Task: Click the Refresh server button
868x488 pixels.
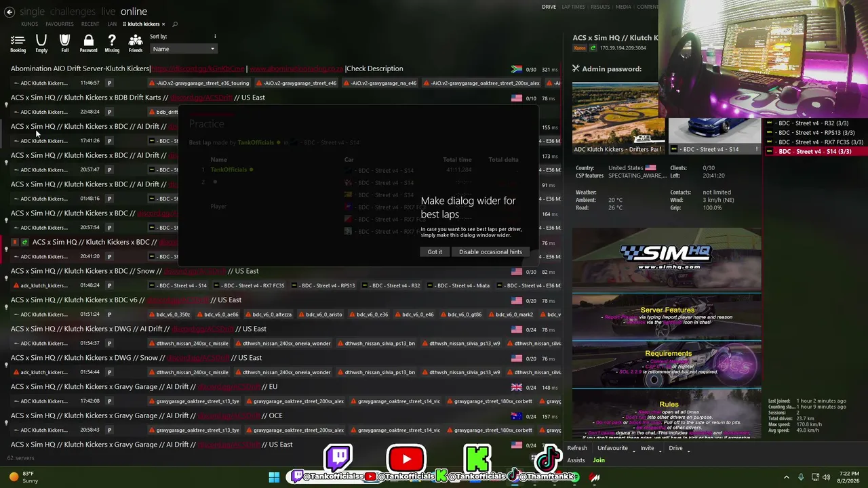Action: click(x=577, y=448)
